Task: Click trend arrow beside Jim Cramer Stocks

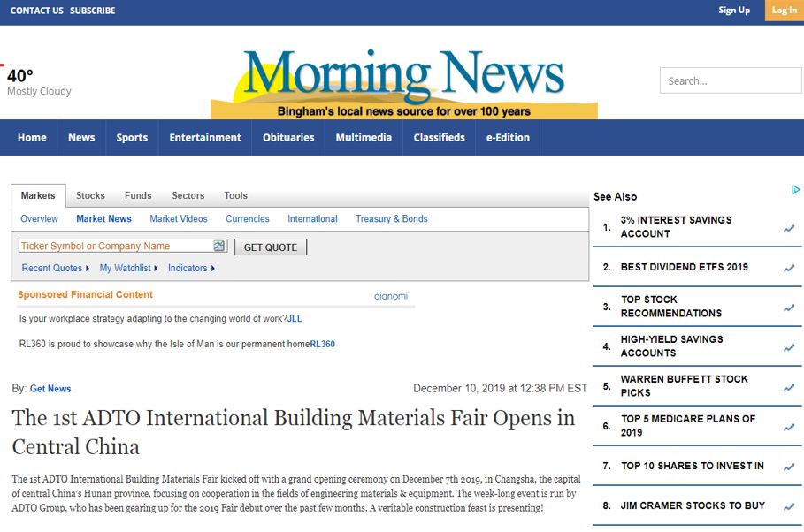Action: coord(789,506)
